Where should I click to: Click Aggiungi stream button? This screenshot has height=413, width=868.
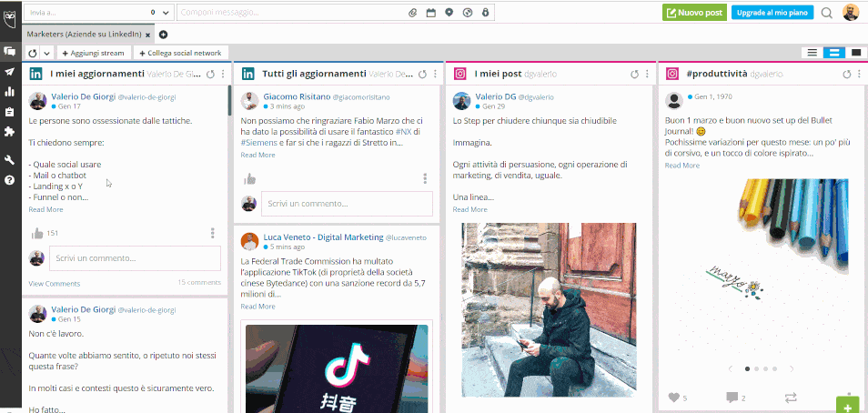[94, 53]
